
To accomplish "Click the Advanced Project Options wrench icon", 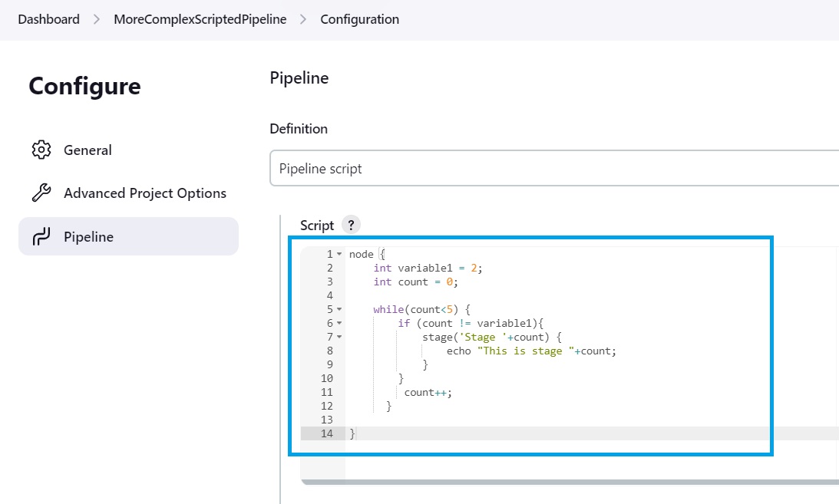I will [41, 193].
